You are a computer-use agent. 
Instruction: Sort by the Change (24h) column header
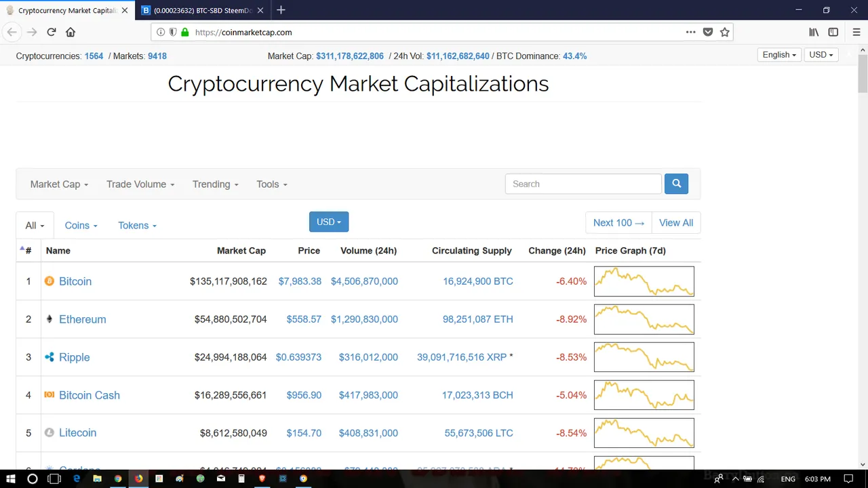[557, 251]
